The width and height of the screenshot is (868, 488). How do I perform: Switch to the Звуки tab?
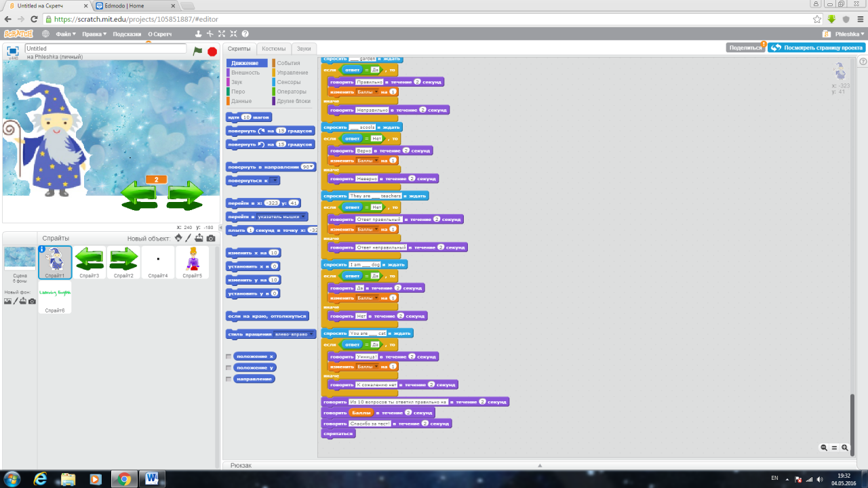pos(304,49)
